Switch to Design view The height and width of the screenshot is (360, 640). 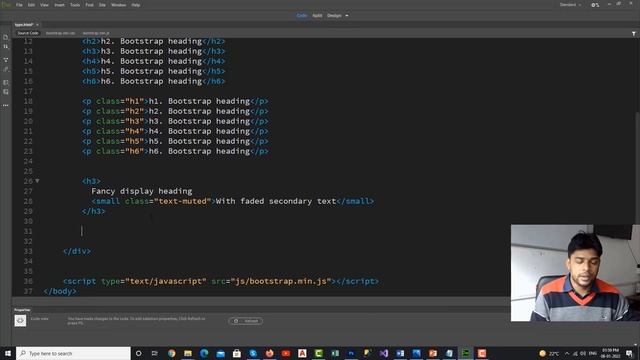point(334,16)
